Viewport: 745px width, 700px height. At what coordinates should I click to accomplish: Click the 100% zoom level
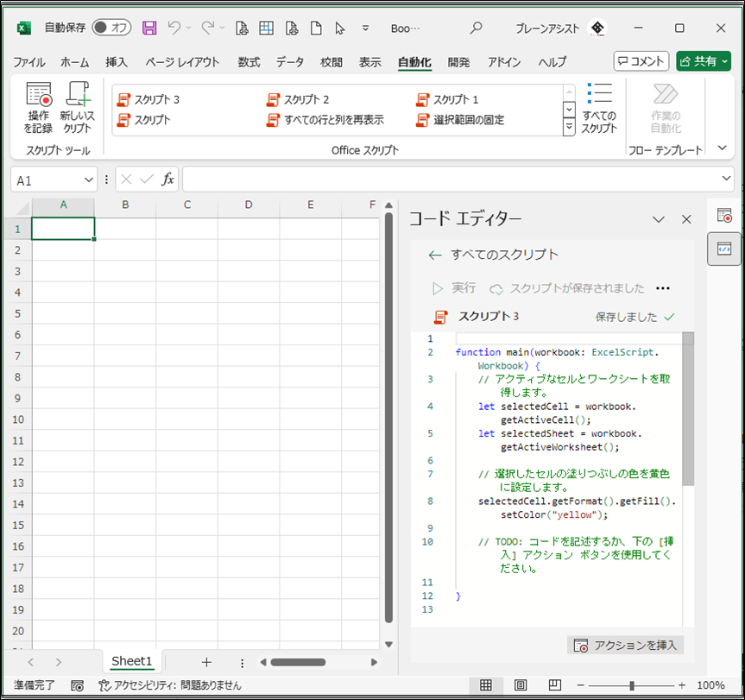[710, 685]
